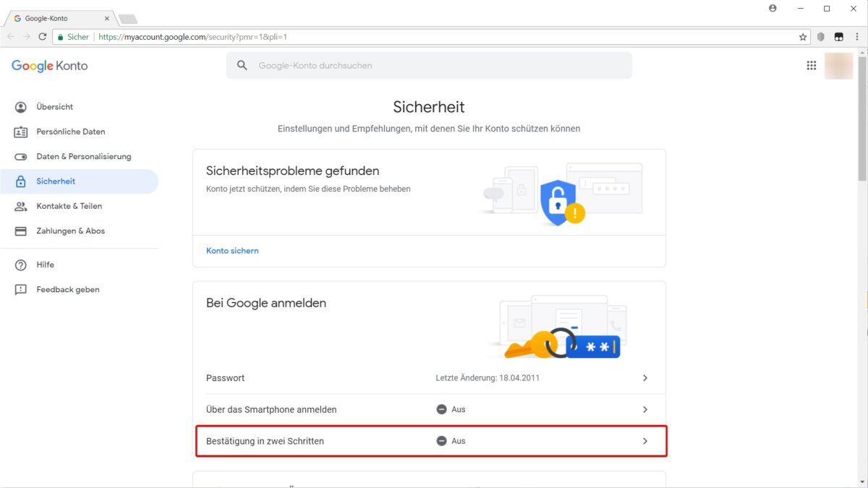The width and height of the screenshot is (868, 488).
Task: Expand the Passwort row chevron
Action: [645, 378]
